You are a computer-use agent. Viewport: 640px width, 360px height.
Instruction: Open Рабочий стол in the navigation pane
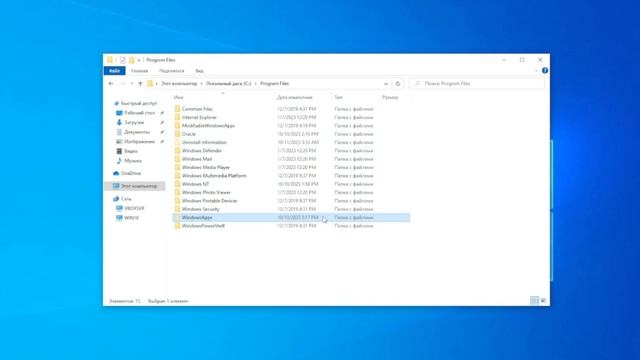click(x=139, y=113)
